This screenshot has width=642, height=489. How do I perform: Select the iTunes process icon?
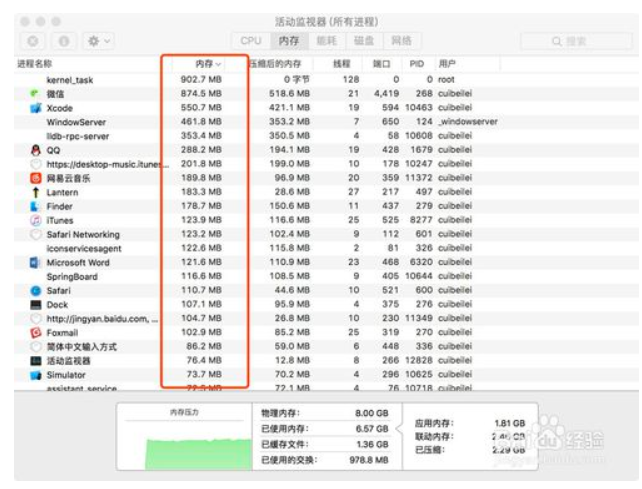tap(36, 220)
